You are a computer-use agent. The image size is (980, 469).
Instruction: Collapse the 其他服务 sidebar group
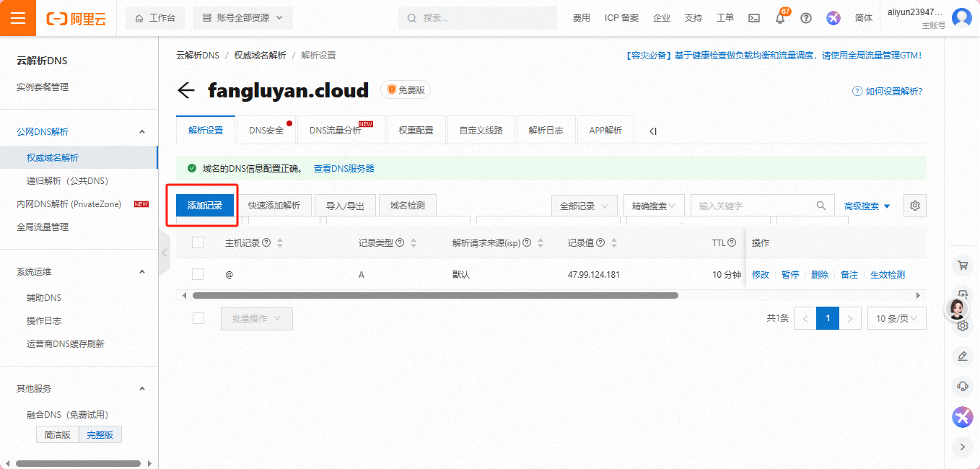coord(142,389)
